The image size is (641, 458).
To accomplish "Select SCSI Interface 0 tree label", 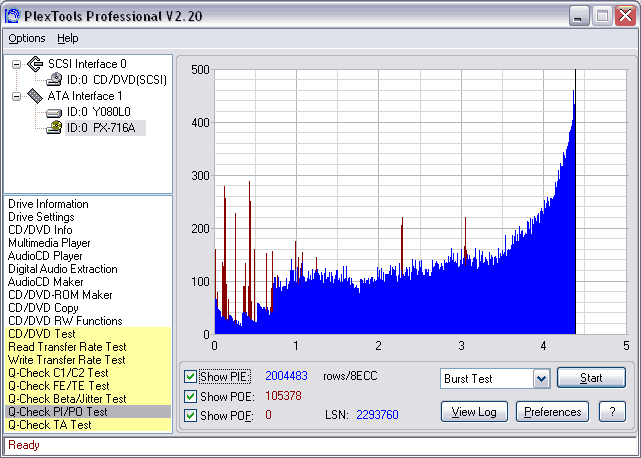I will (x=87, y=64).
